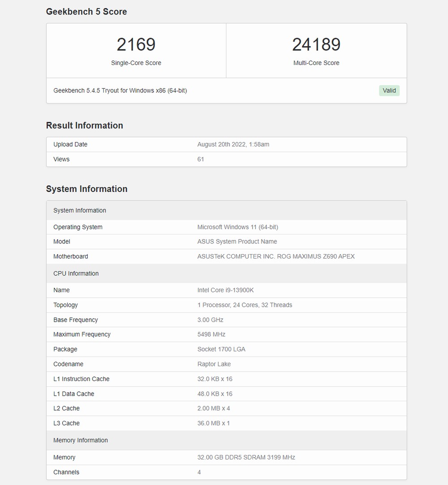This screenshot has width=448, height=485.
Task: Click the Result Information heading
Action: tap(84, 126)
